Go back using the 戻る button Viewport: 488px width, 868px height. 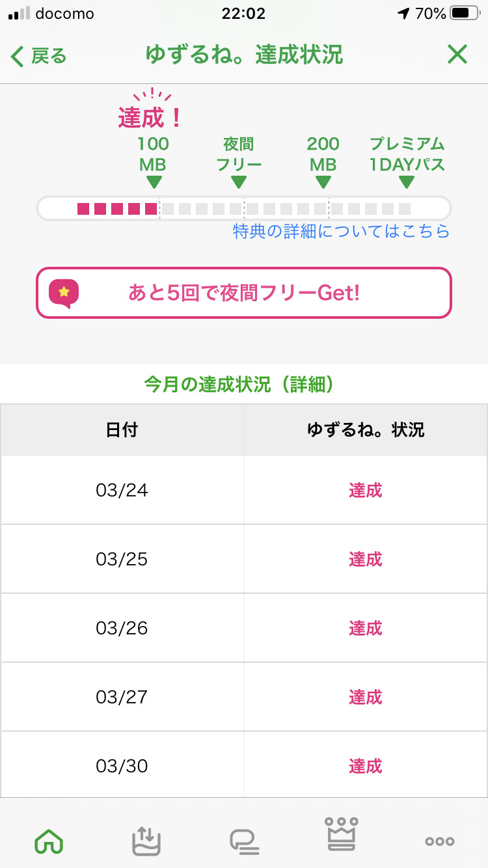(x=40, y=56)
